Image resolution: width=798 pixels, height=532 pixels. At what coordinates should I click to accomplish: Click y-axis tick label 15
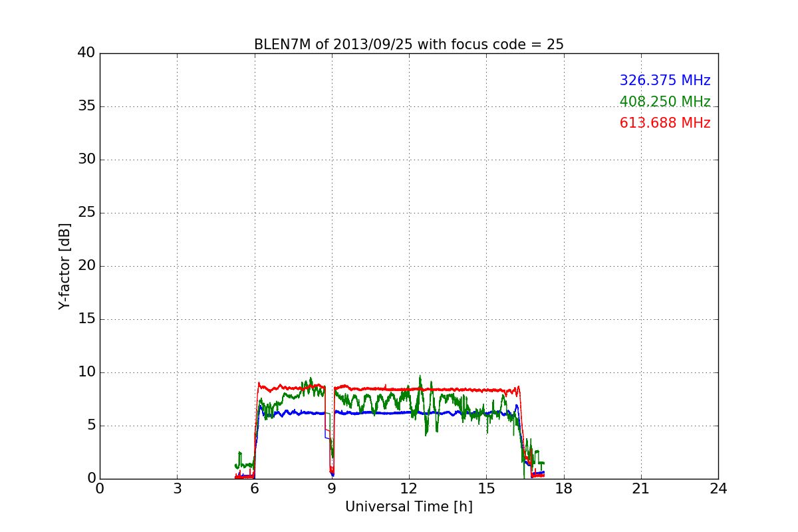[x=86, y=319]
